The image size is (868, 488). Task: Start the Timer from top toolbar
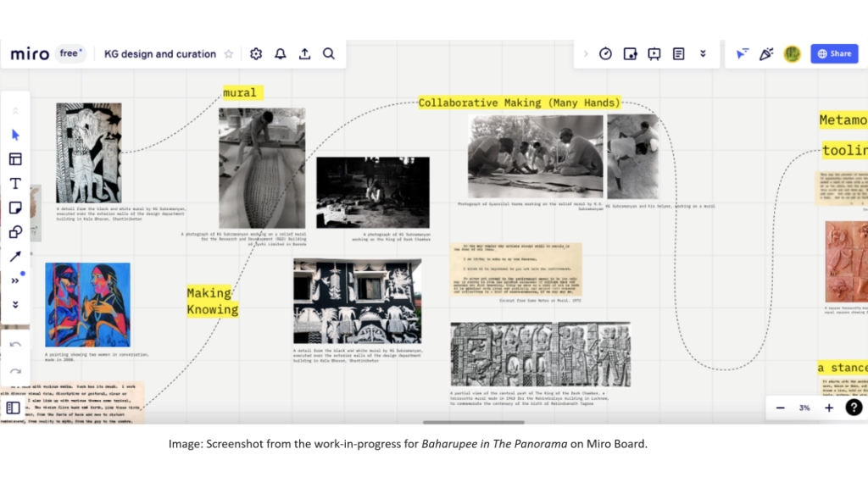(x=605, y=53)
